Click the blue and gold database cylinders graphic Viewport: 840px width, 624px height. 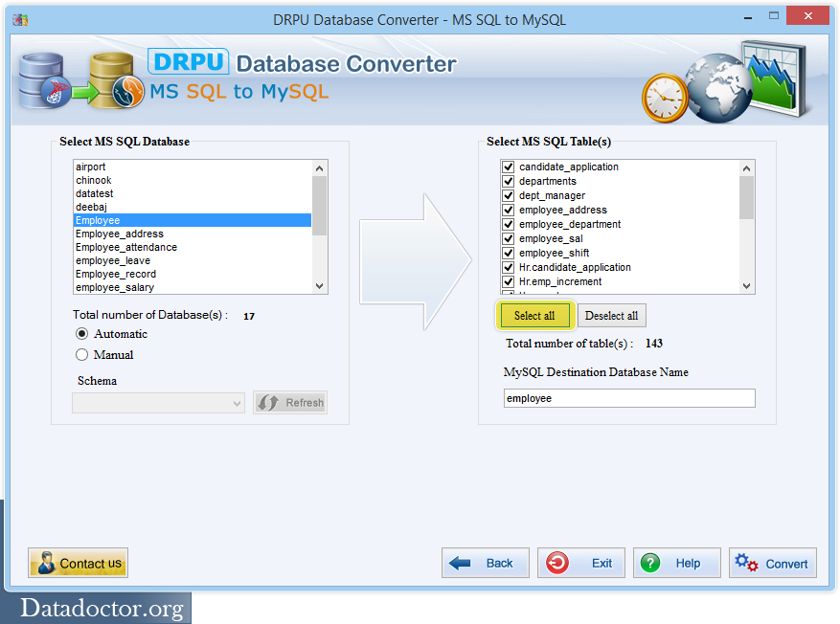pyautogui.click(x=80, y=80)
